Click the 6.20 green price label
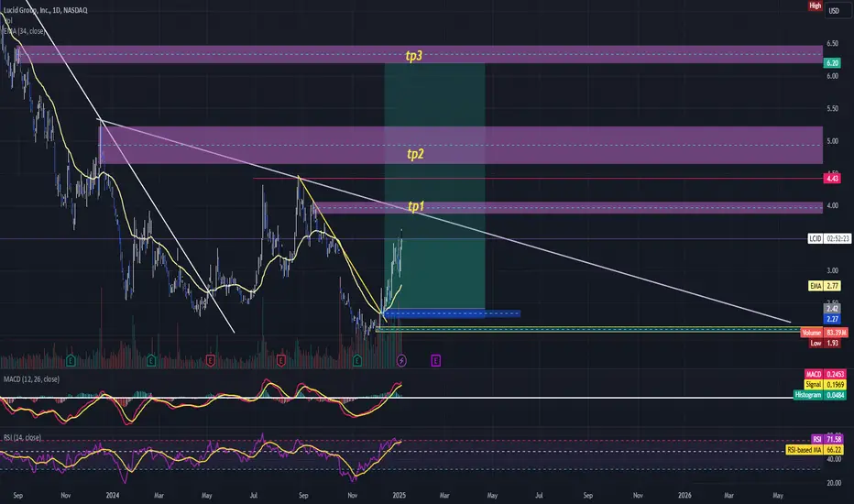Viewport: 854px width, 504px height. [x=832, y=62]
